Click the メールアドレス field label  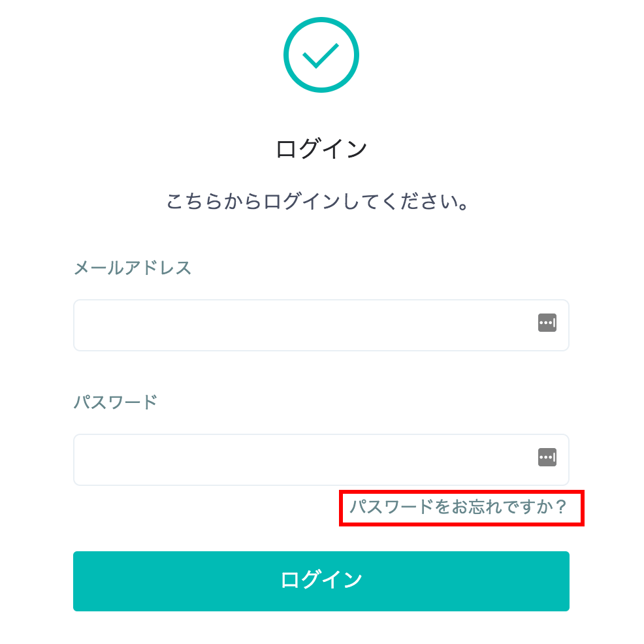[133, 268]
